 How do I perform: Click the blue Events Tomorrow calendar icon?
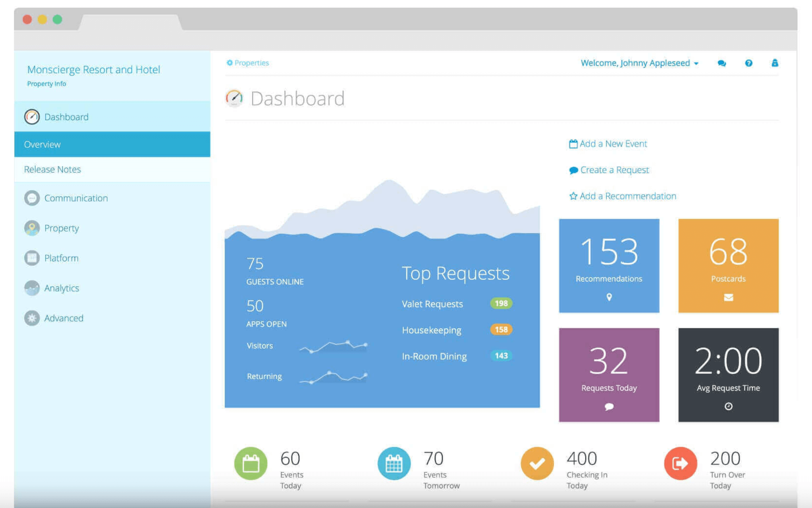point(393,463)
